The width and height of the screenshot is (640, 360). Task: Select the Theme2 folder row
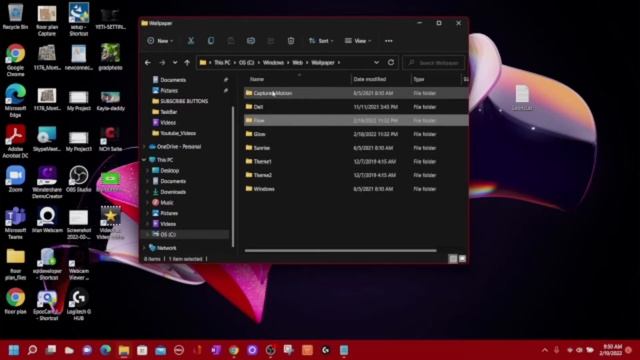click(356, 175)
